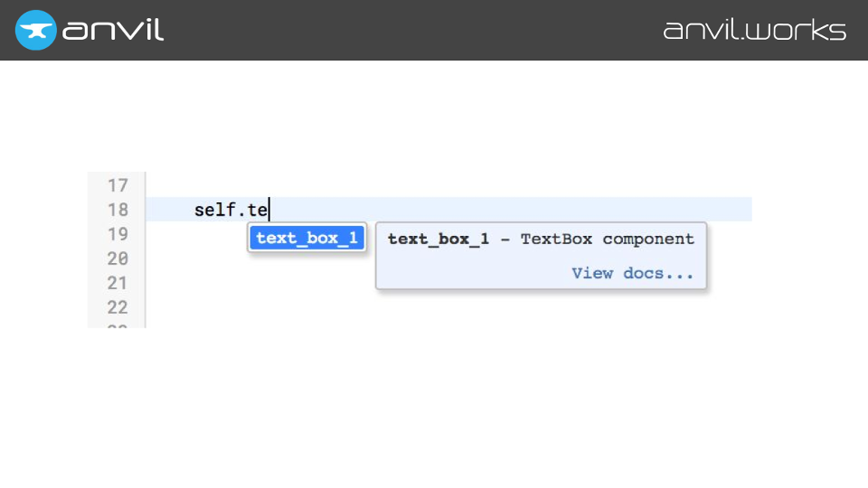Screen dimensions: 868x488
Task: Click the Anvil wordmark beside the logo
Action: point(113,30)
